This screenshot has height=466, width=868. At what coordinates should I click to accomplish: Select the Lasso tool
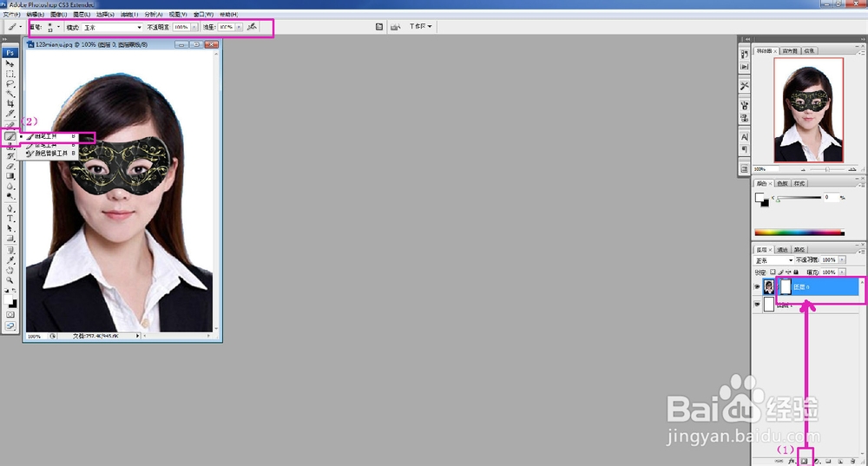pos(10,83)
